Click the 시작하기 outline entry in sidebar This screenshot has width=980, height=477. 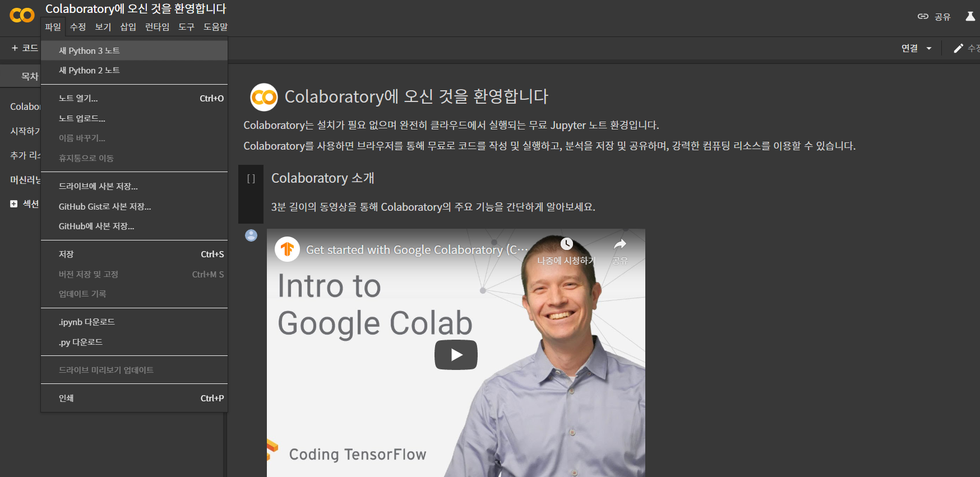[x=25, y=131]
